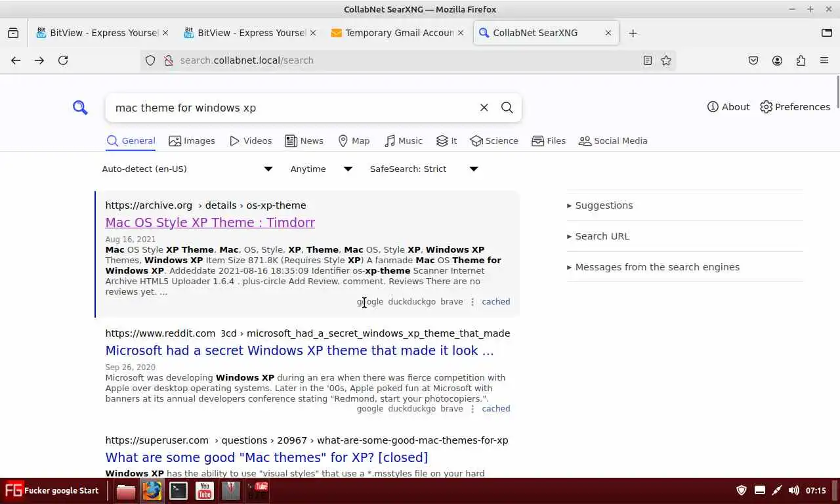Open the About page
This screenshot has width=840, height=504.
pos(728,107)
